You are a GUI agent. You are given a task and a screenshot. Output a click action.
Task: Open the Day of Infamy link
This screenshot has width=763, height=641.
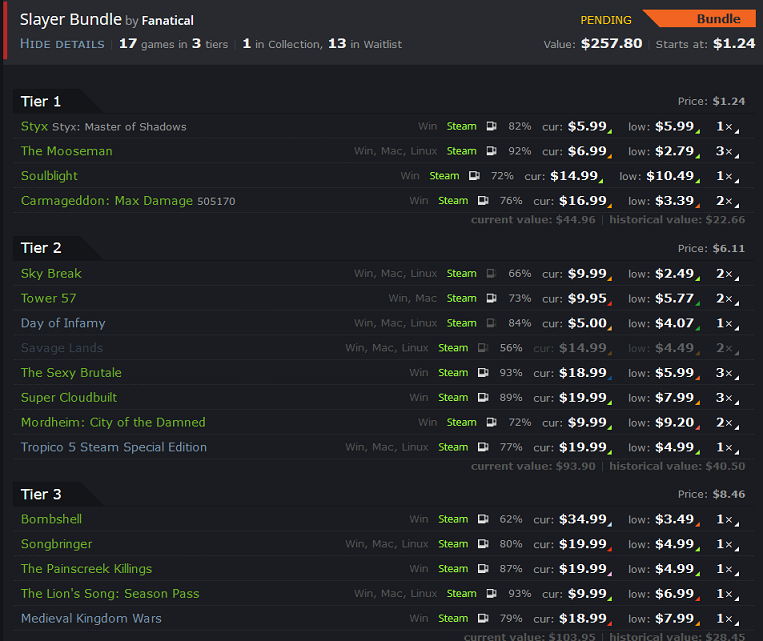[x=63, y=323]
